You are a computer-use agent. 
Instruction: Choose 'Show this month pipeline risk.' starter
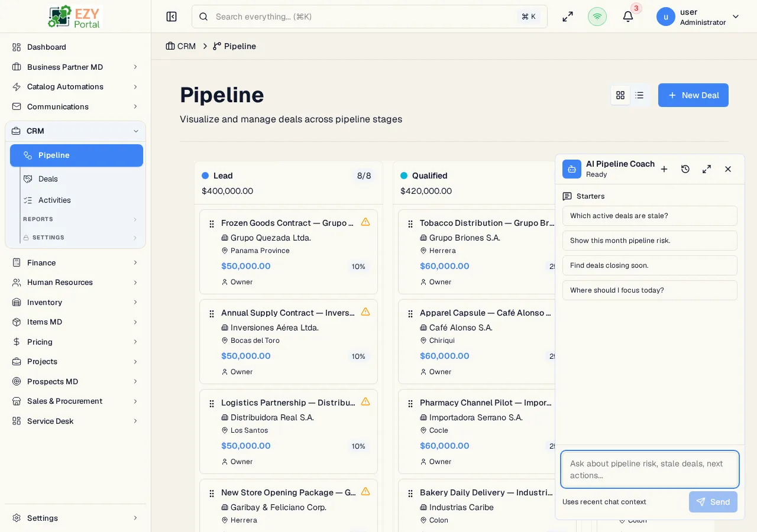(650, 241)
